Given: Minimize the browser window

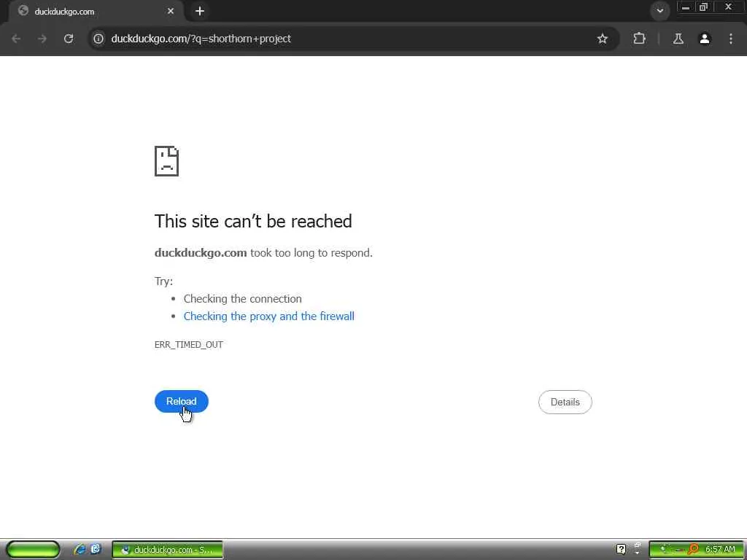Looking at the screenshot, I should [685, 7].
